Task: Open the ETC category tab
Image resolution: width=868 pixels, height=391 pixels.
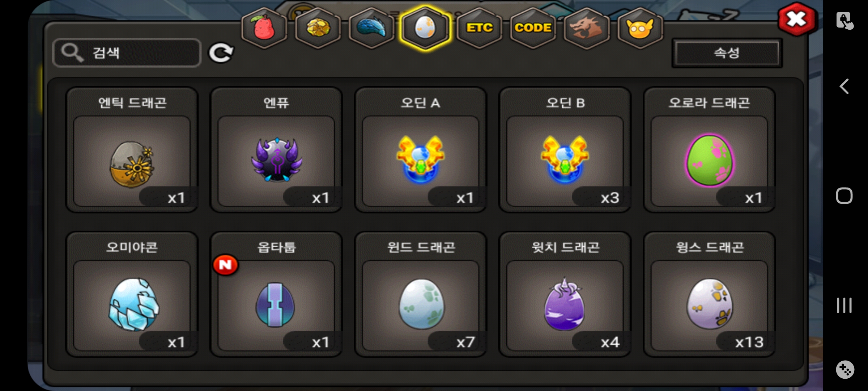Action: [x=479, y=28]
